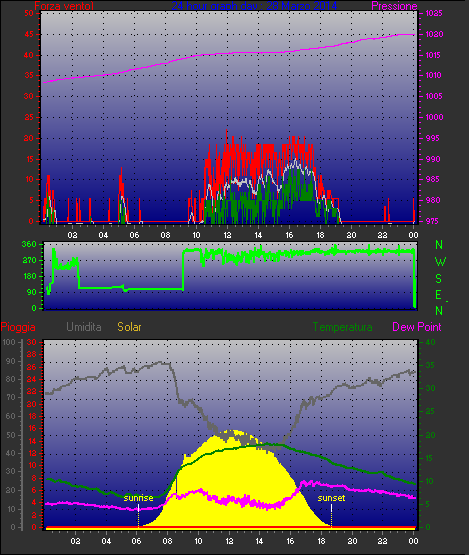Click the 18 hour tick on lower graph
This screenshot has width=469, height=555.
(321, 541)
